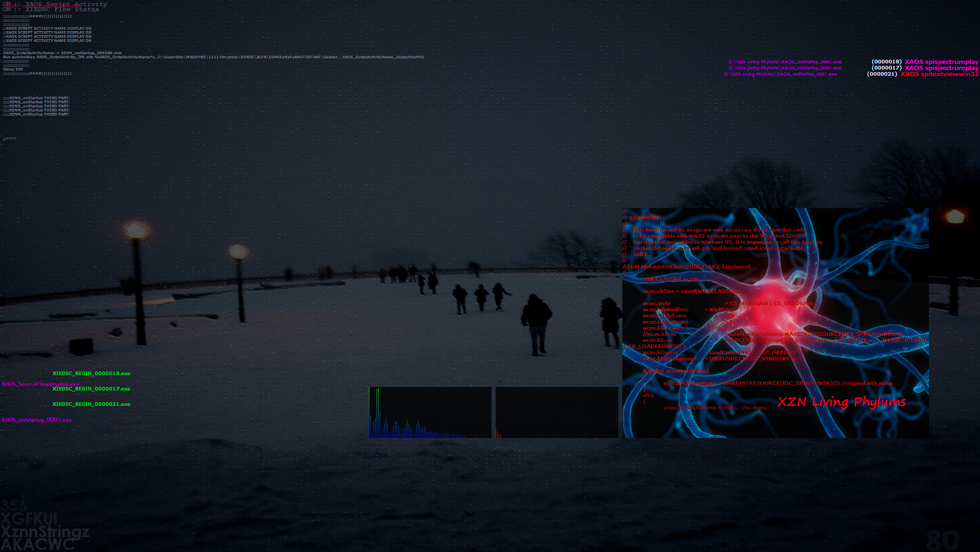This screenshot has height=552, width=980.
Task: Click the Run autohotkey XAOS_ScriptActivity_ON.ahk line
Action: [213, 57]
